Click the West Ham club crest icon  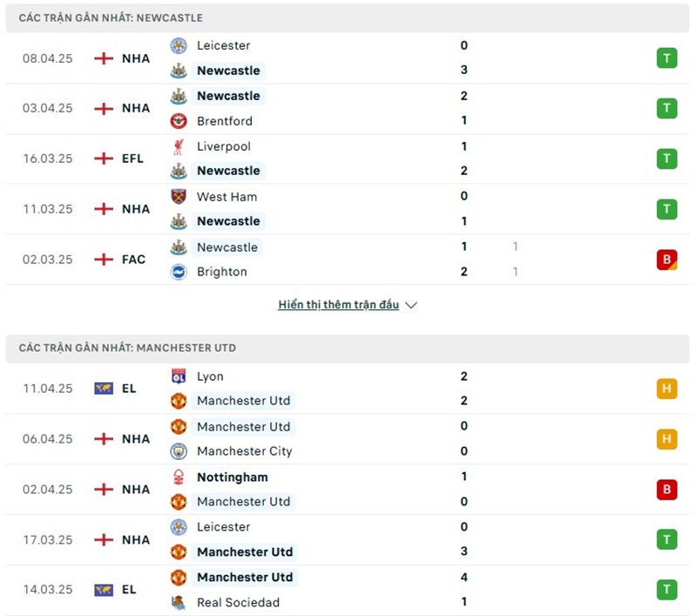point(179,197)
